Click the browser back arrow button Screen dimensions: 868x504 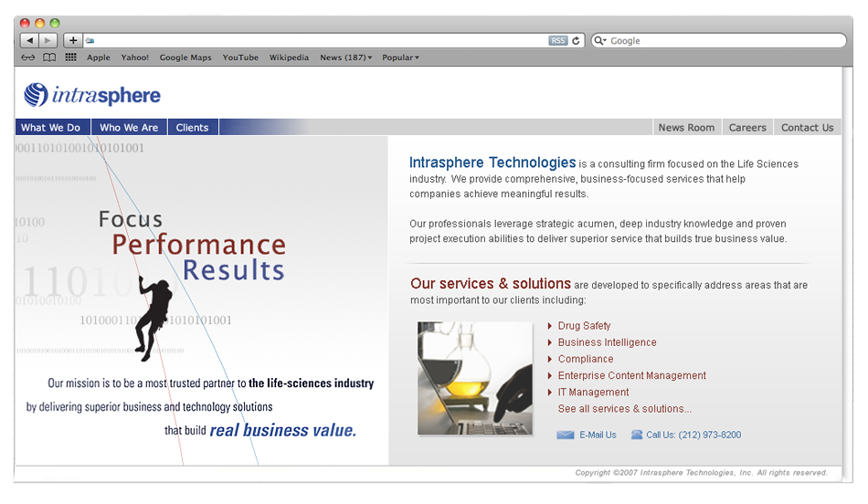click(29, 41)
